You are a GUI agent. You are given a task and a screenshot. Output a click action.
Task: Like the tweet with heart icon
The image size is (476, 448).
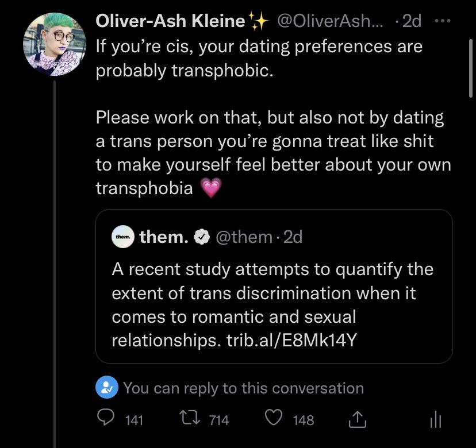point(274,418)
